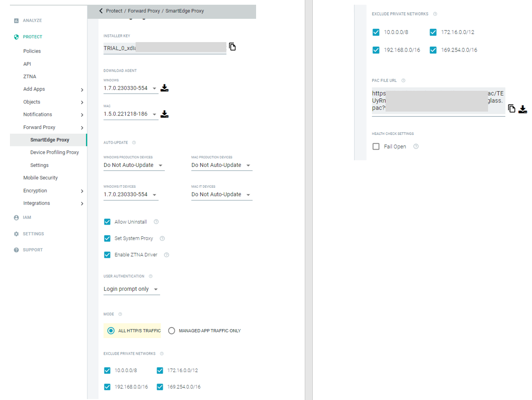Copy the Installer Key using the copy icon
Image resolution: width=532 pixels, height=400 pixels.
pos(232,46)
